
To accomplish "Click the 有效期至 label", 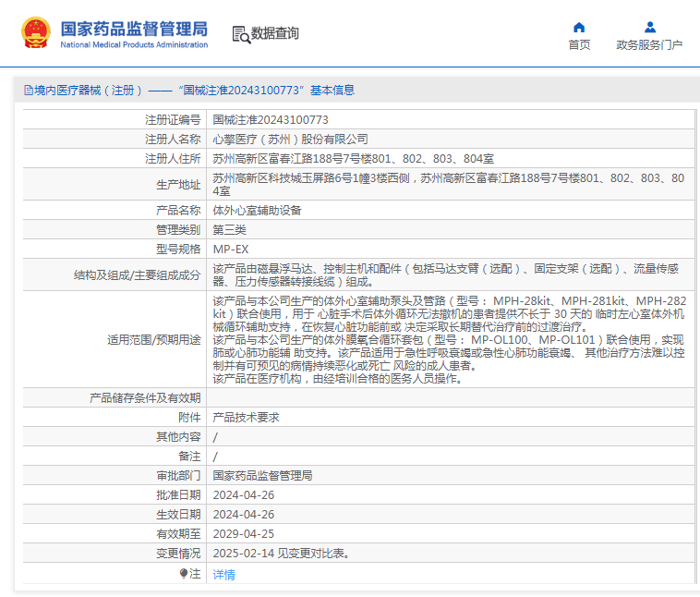I will tap(178, 534).
